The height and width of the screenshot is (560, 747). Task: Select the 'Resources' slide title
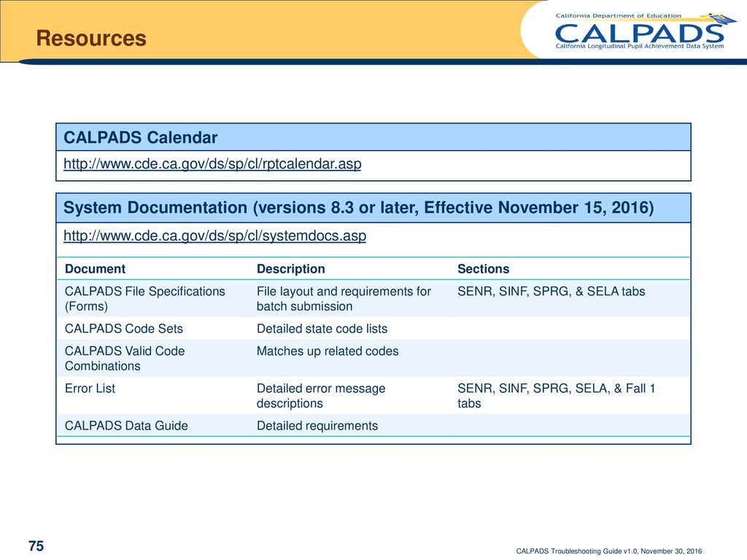point(91,38)
